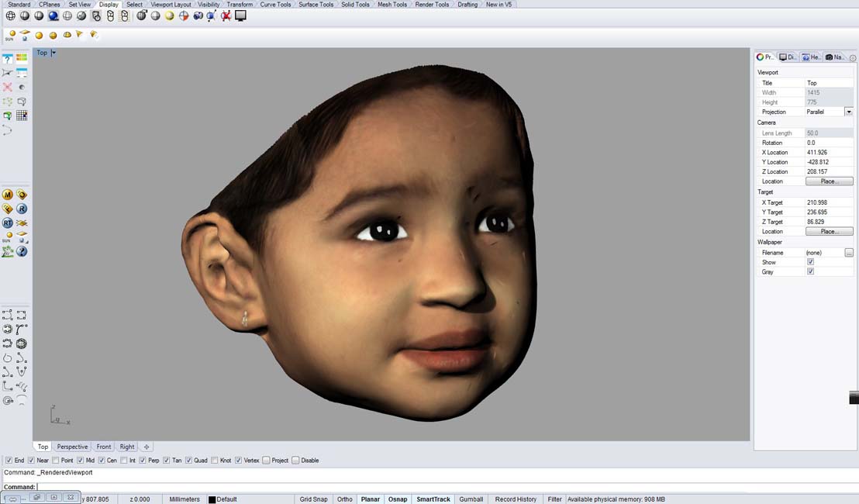Switch to the Perspective viewport tab
The image size is (859, 504).
tap(72, 447)
